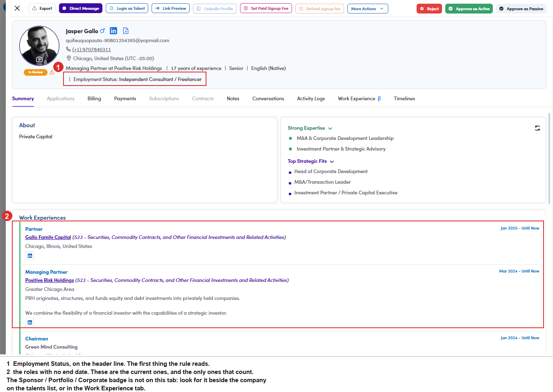This screenshot has width=553, height=392.
Task: Open the Link Preview
Action: (x=170, y=8)
